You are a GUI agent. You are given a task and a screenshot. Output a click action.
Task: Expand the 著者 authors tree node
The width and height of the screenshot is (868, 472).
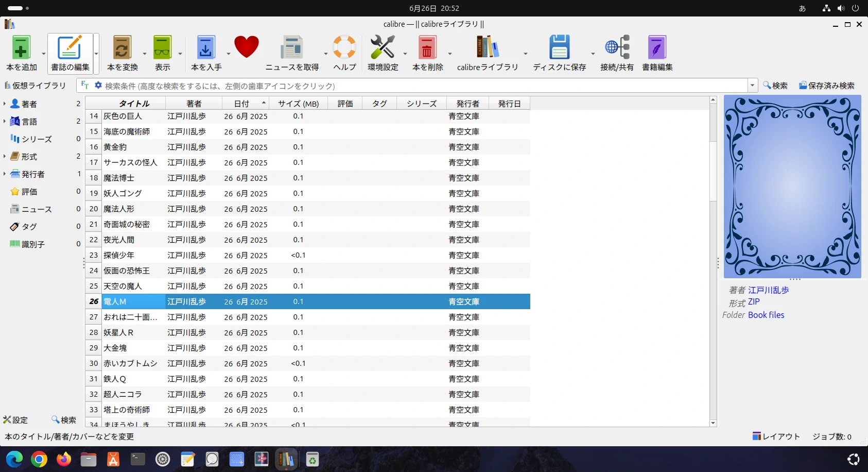coord(5,104)
